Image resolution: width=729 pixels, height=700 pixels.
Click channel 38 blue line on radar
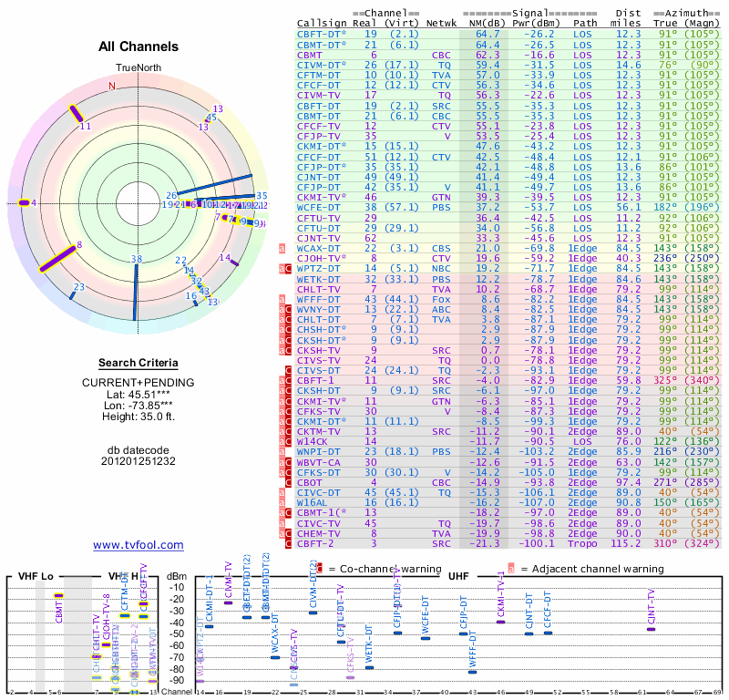coord(136,293)
